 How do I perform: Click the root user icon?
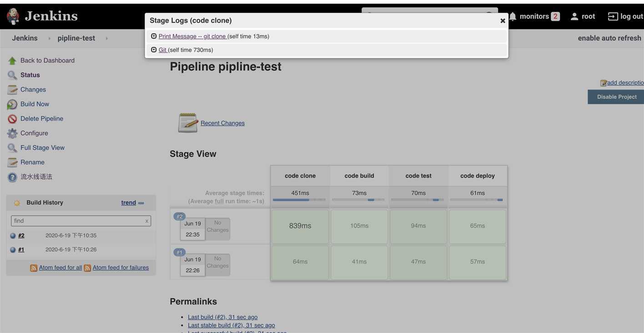[574, 16]
